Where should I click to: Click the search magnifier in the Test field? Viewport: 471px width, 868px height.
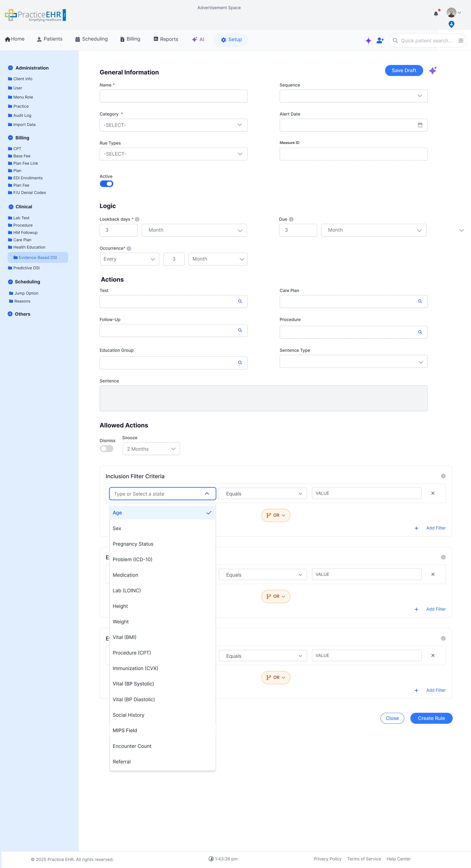tap(240, 301)
